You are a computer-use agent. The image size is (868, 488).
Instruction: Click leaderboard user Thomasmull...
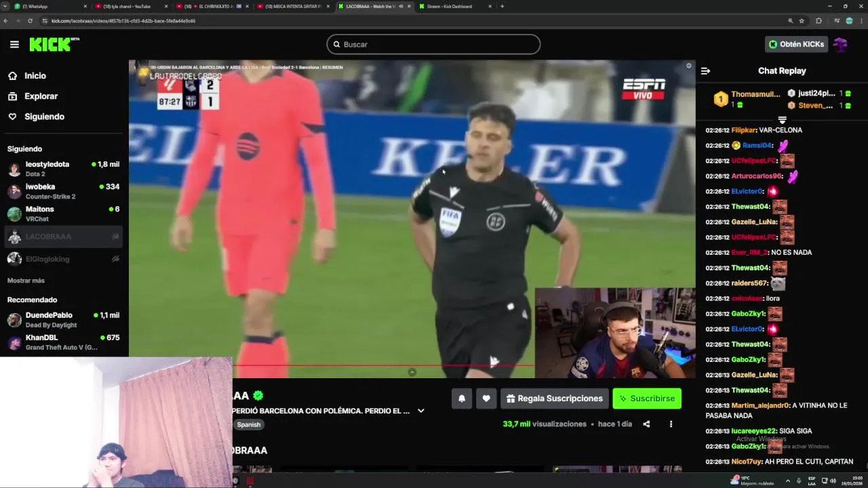pyautogui.click(x=755, y=94)
